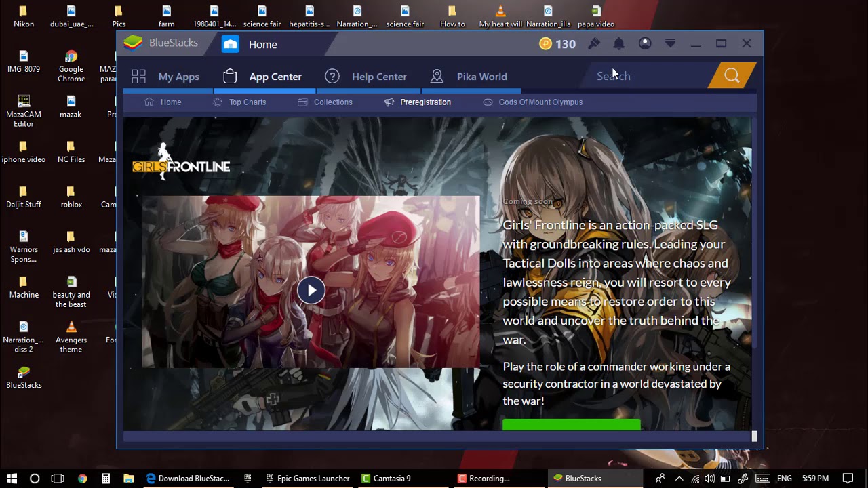This screenshot has height=488, width=868.
Task: Open Cortana search circle on taskbar
Action: pyautogui.click(x=35, y=478)
